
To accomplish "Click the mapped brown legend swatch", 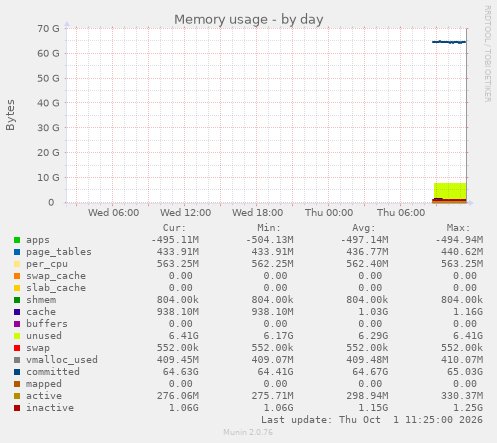I will [17, 384].
